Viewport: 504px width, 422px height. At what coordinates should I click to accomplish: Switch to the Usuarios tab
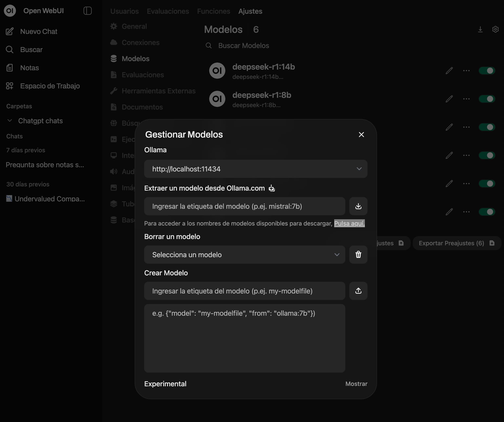[124, 11]
